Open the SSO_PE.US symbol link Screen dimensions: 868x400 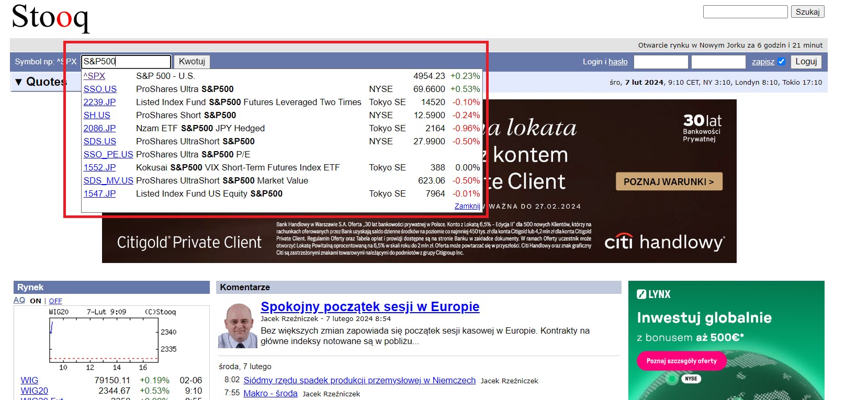108,154
